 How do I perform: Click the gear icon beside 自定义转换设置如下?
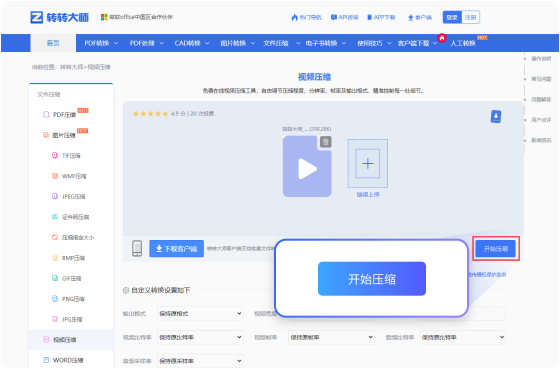(126, 290)
